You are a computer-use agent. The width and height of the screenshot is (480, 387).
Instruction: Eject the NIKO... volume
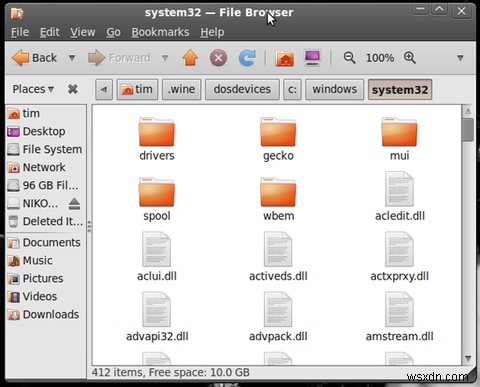click(x=74, y=203)
